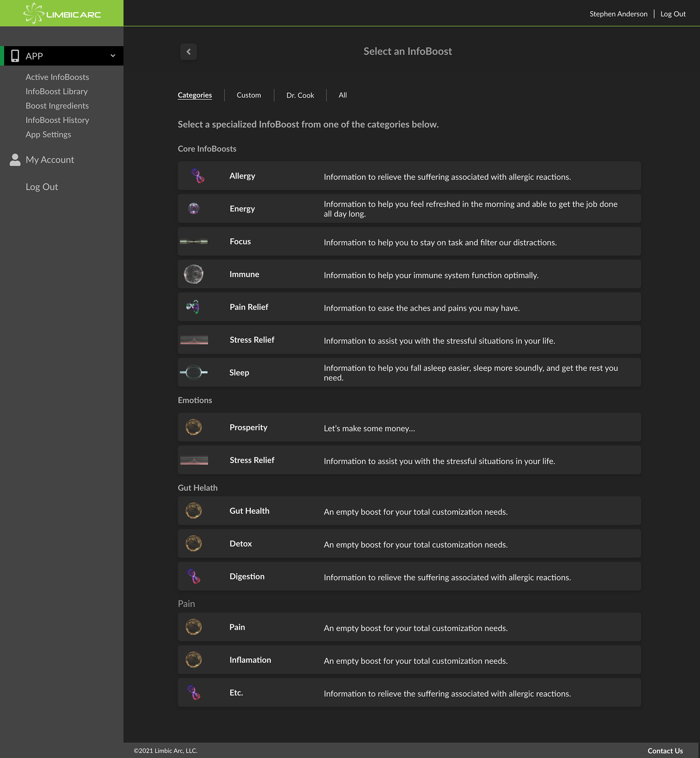
Task: Open Boost Ingredients in sidebar
Action: 57,106
